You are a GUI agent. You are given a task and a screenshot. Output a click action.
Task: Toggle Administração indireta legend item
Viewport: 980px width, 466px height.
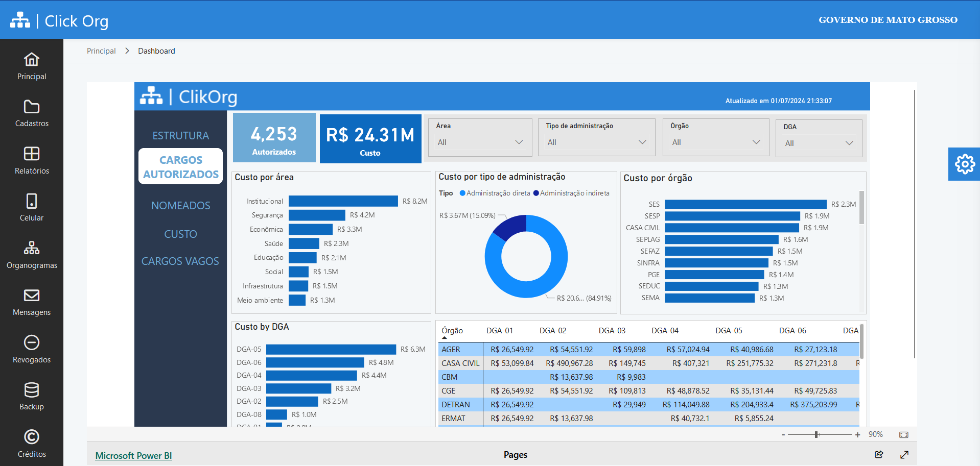(x=571, y=193)
